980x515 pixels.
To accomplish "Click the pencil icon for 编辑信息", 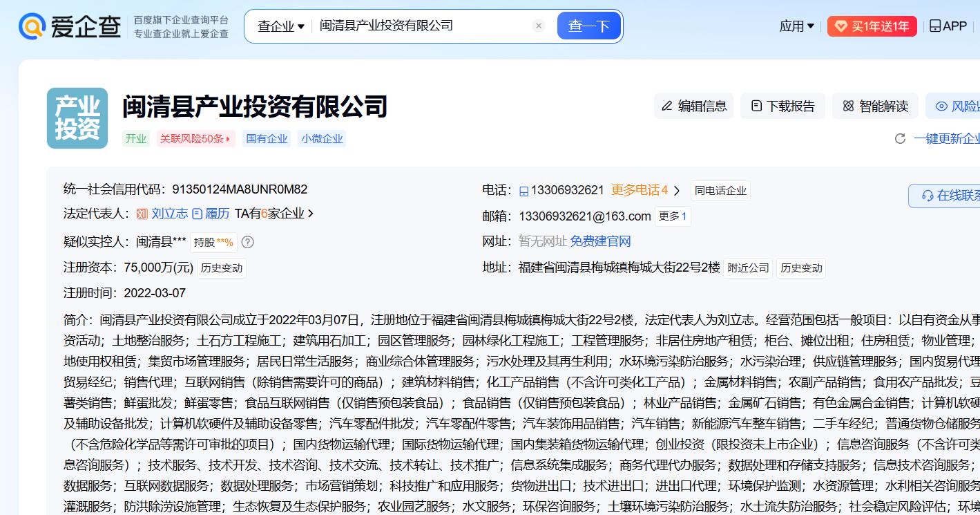I will 667,106.
